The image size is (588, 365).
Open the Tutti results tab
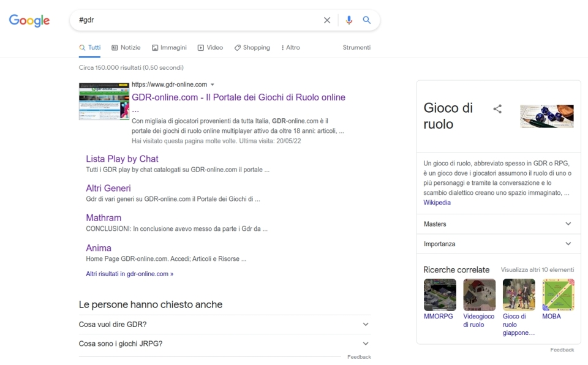click(x=90, y=48)
